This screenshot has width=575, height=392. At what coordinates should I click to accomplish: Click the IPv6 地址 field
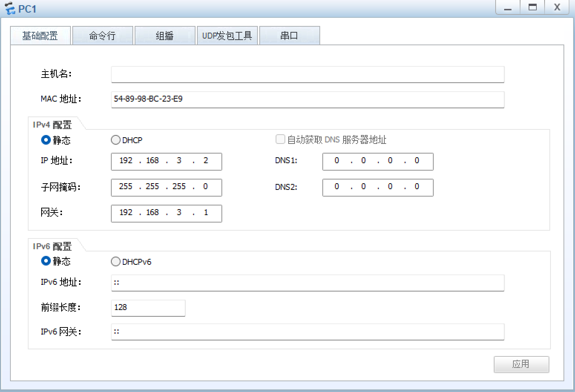tap(307, 283)
